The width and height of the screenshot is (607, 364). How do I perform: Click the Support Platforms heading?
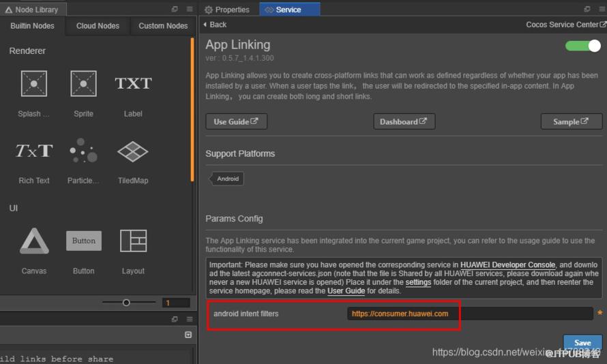click(240, 153)
